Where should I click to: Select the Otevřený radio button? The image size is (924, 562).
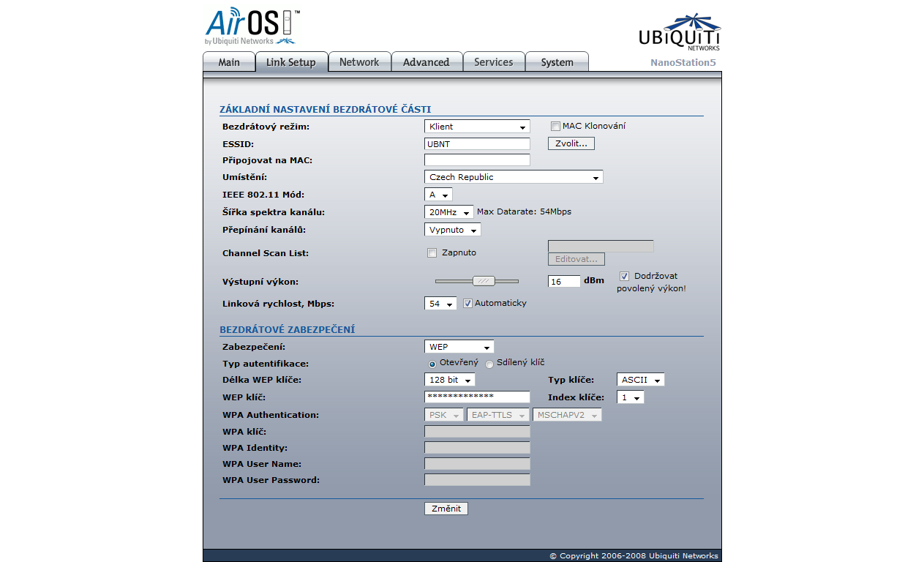pos(432,364)
